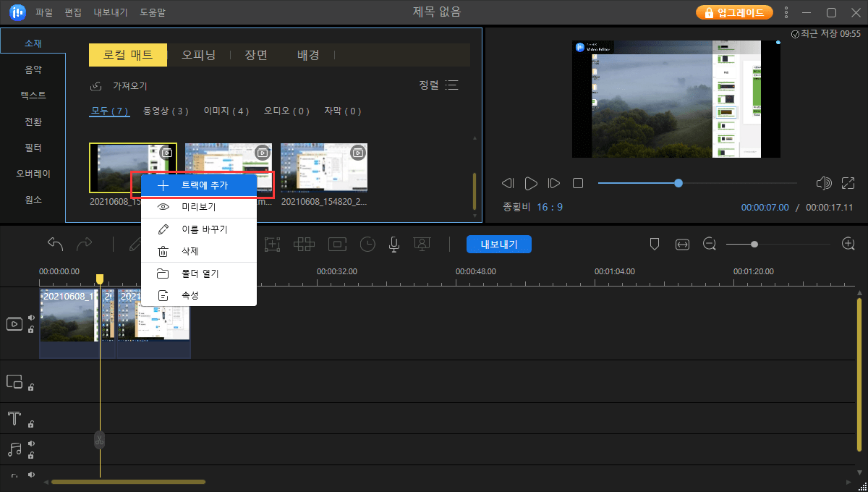Viewport: 868px width, 492px height.
Task: Select the voiceover microphone tool in toolbar
Action: [393, 244]
